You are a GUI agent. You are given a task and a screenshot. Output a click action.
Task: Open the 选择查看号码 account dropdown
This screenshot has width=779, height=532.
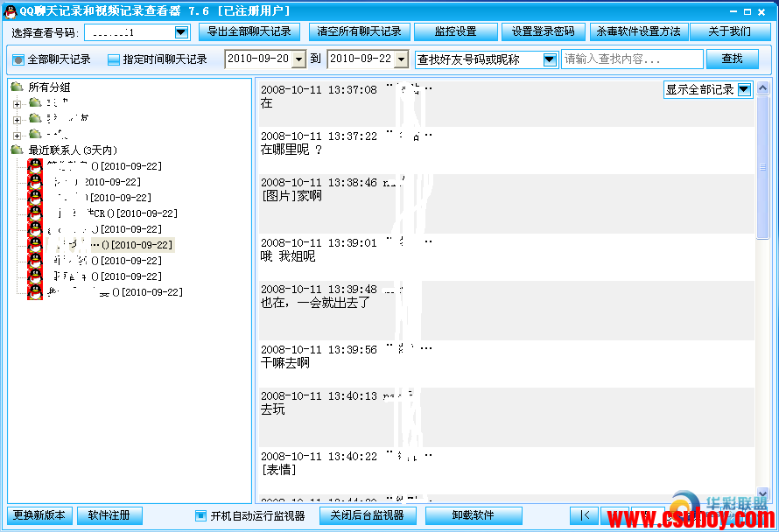(181, 32)
